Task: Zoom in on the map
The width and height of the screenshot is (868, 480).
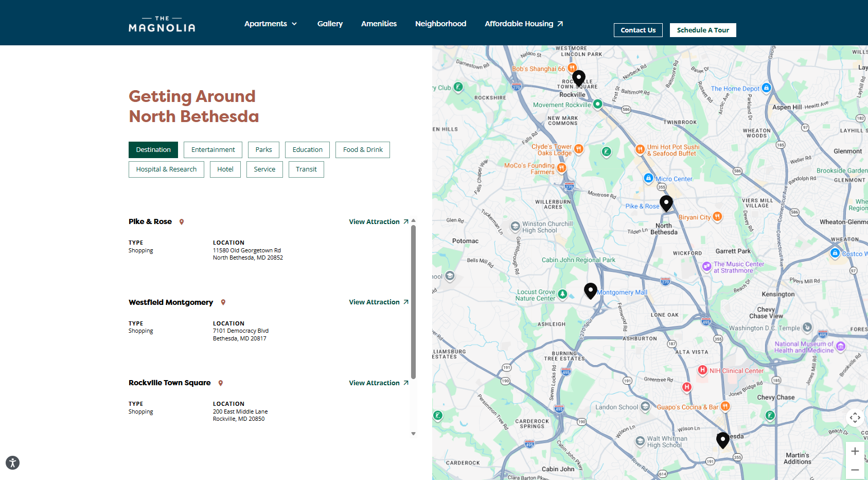Action: click(855, 451)
